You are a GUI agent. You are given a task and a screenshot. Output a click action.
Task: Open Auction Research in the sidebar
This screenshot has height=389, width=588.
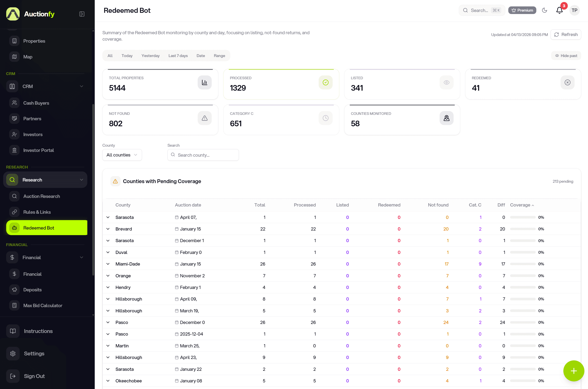[42, 196]
